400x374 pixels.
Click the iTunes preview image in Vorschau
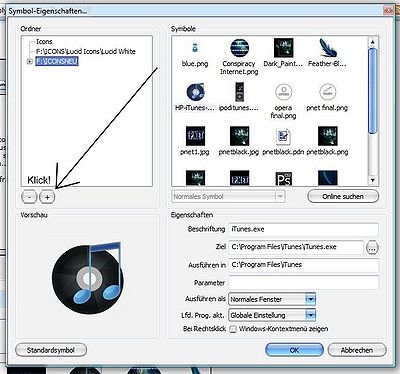click(x=88, y=277)
